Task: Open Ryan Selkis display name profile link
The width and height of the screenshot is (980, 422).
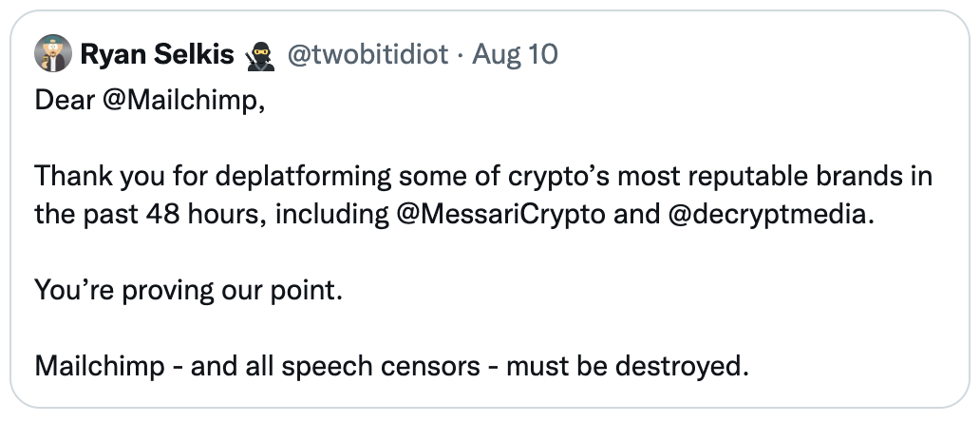Action: 157,55
